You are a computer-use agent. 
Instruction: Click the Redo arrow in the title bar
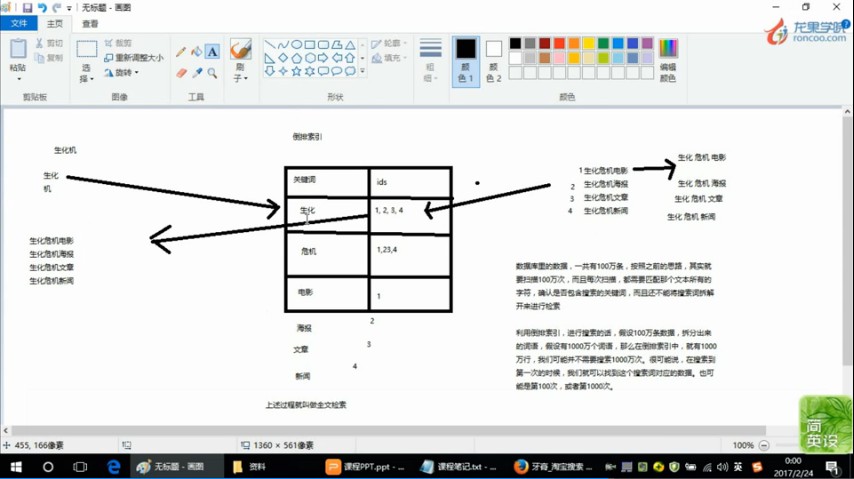point(57,8)
